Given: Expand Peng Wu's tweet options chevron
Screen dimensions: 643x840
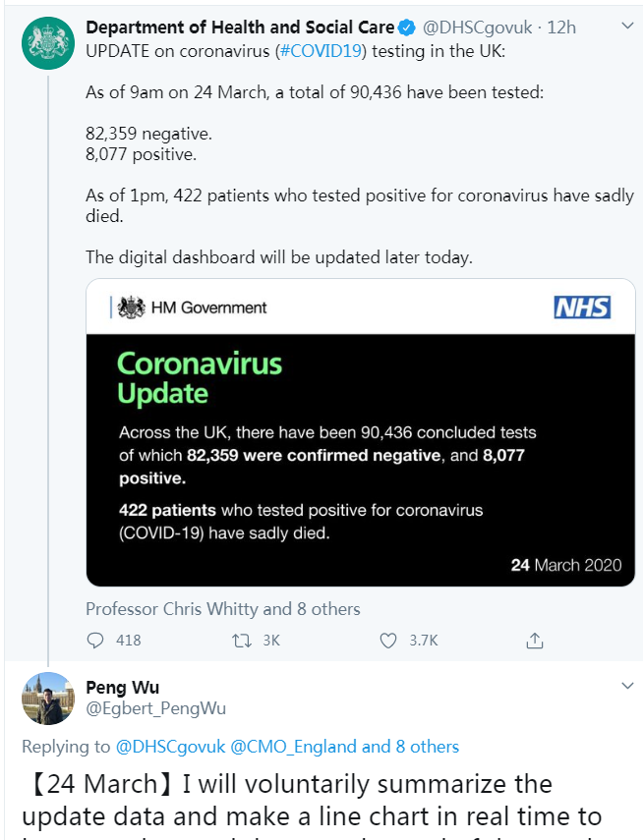Looking at the screenshot, I should coord(628,685).
